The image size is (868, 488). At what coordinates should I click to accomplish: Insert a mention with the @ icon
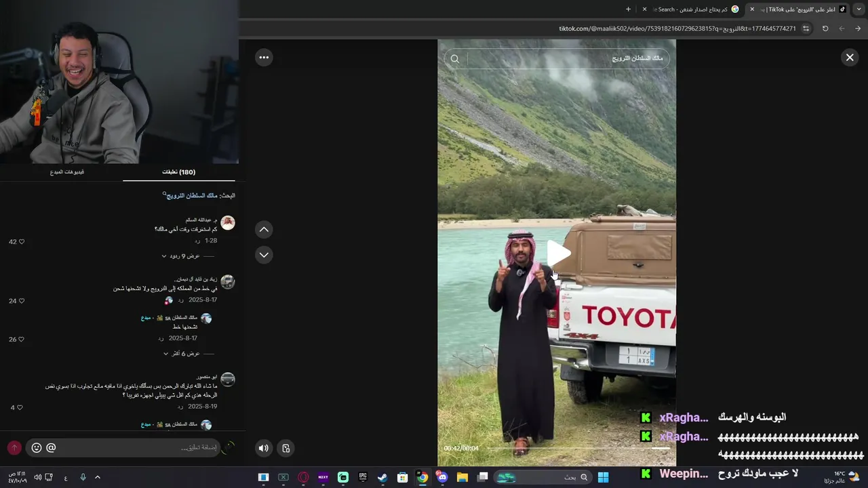pyautogui.click(x=52, y=448)
